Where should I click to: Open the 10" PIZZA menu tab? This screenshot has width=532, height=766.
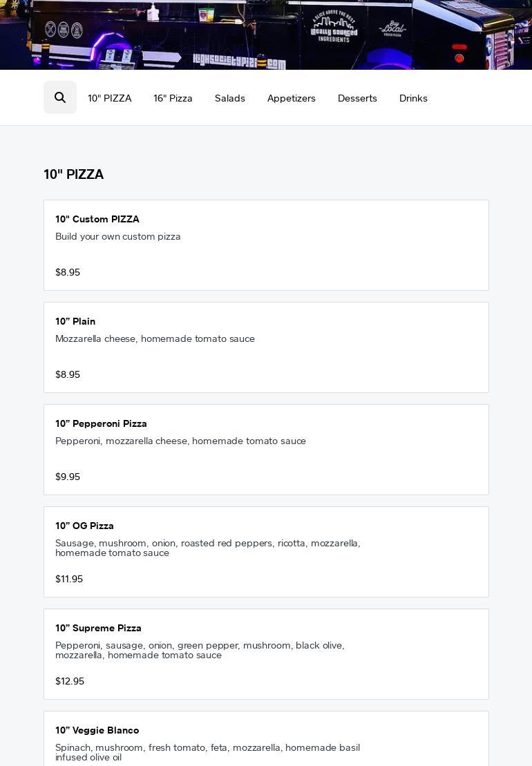tap(109, 98)
